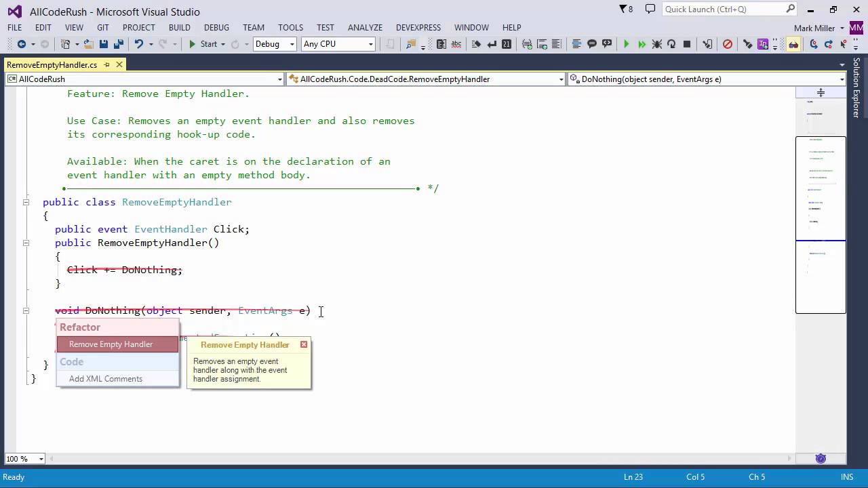Image resolution: width=868 pixels, height=488 pixels.
Task: Open the DEVEXPRESS menu
Action: (418, 28)
